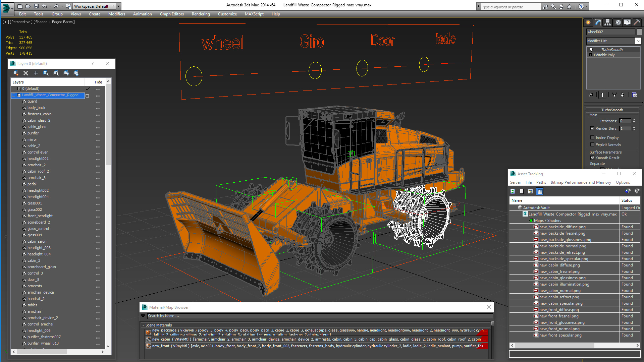Image resolution: width=644 pixels, height=362 pixels.
Task: Enable Isoline Display checkbox
Action: point(592,138)
